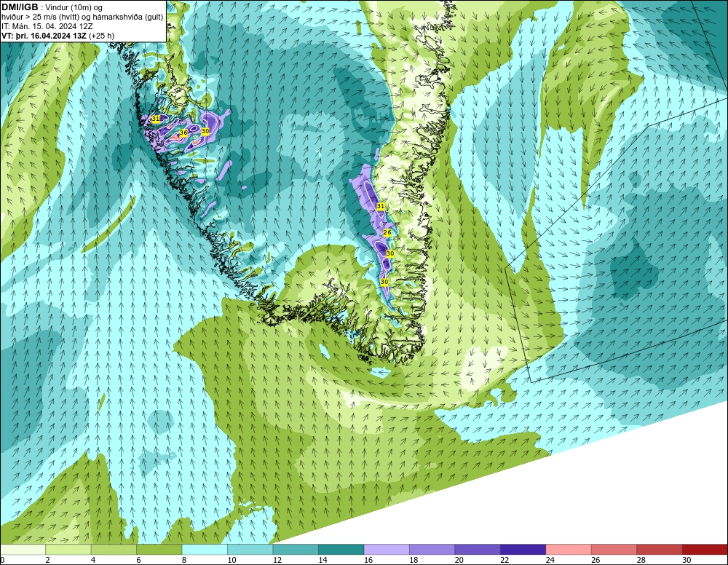728x565 pixels.
Task: Select the 'IT: Mán. 15. 04. 2024 12Z' line
Action: 47,26
